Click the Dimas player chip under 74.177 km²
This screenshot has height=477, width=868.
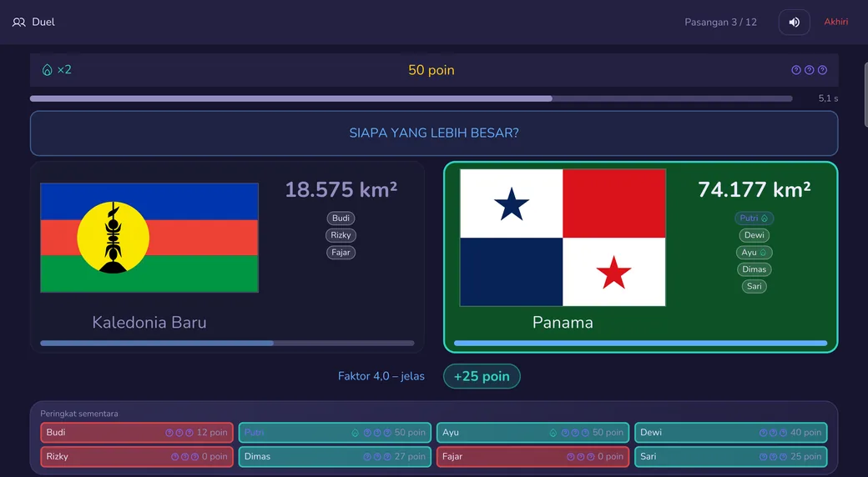click(x=754, y=269)
